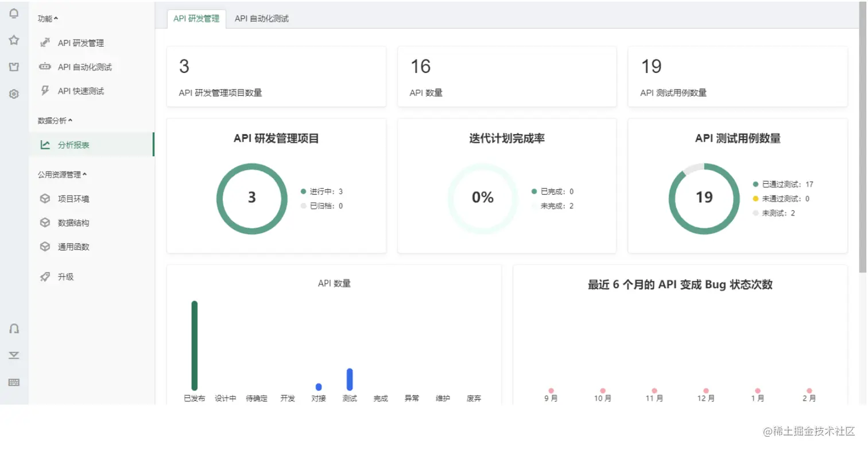Click the 待确定 axis label
This screenshot has height=450, width=868.
[x=257, y=398]
